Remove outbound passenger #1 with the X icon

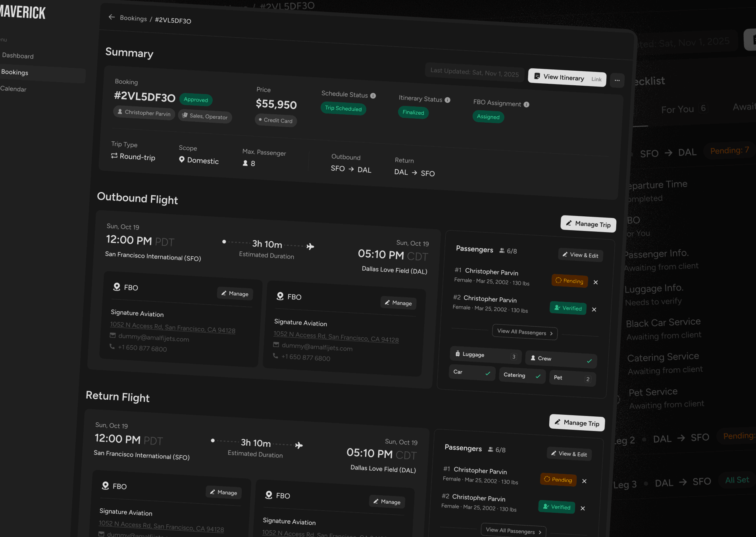596,282
